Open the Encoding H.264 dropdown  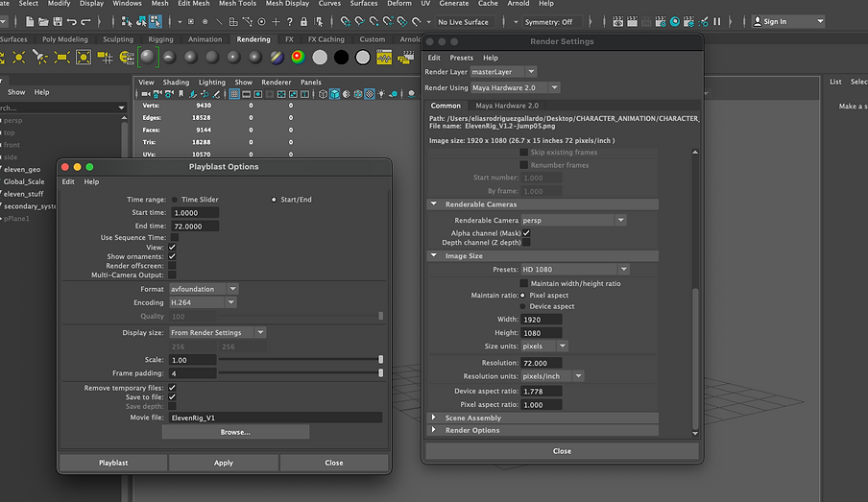203,302
